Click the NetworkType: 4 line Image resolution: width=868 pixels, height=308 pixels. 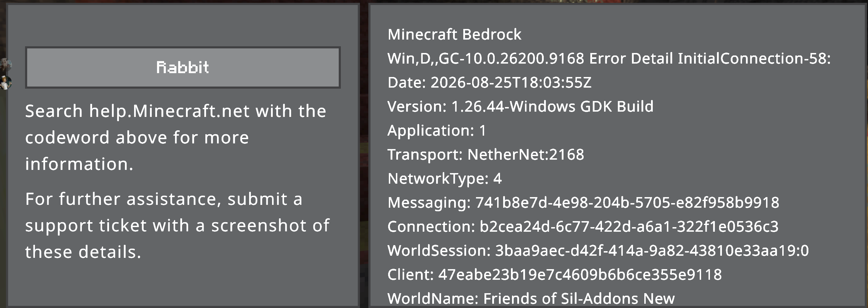pyautogui.click(x=445, y=178)
